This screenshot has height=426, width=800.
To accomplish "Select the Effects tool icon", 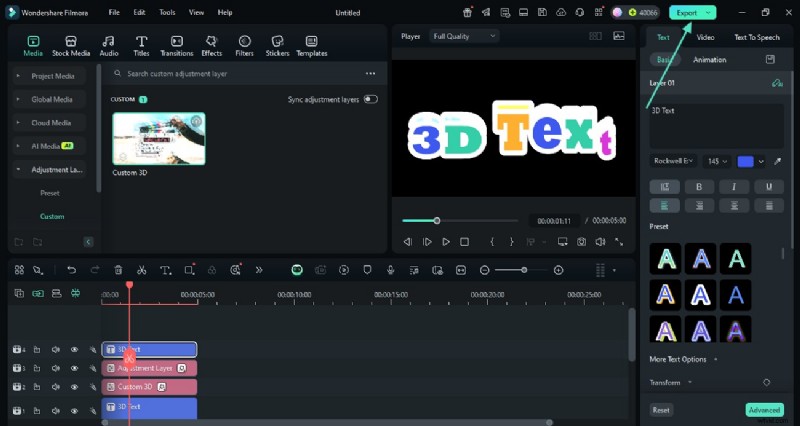I will (211, 44).
